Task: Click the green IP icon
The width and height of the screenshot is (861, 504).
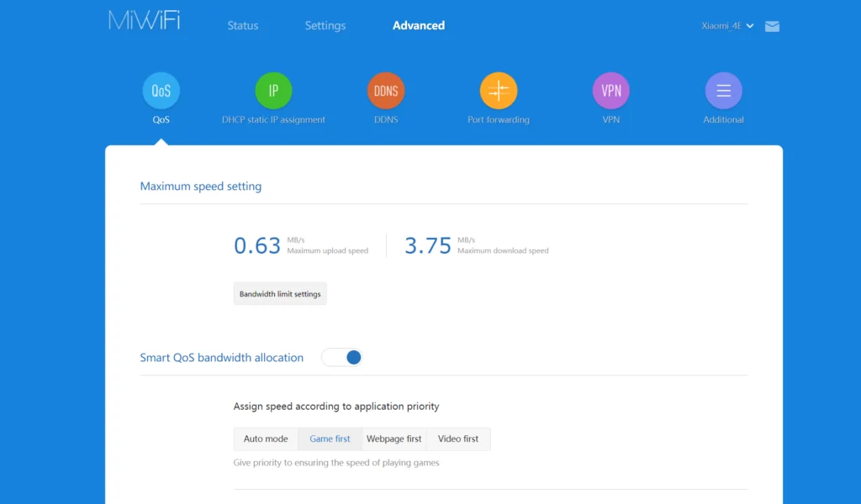Action: 273,91
